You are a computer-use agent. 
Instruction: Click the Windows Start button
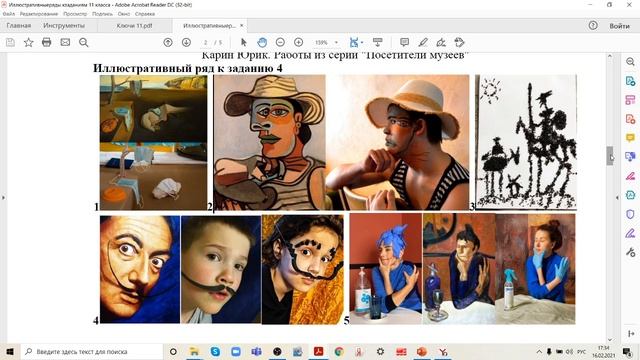coord(10,351)
